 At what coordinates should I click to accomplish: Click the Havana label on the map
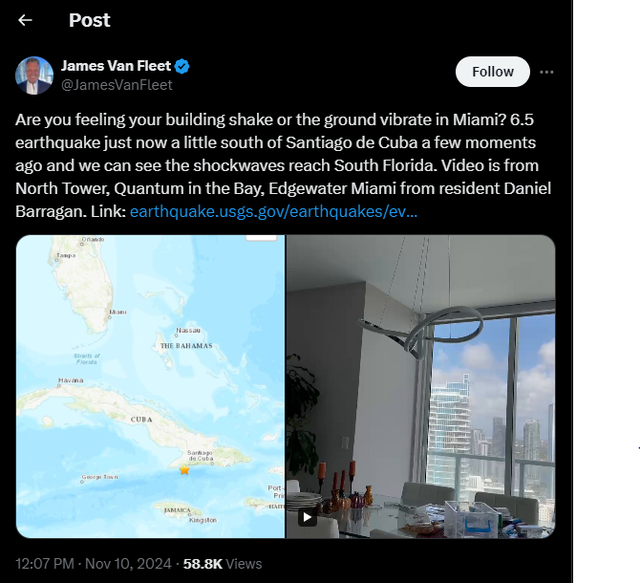pos(70,380)
